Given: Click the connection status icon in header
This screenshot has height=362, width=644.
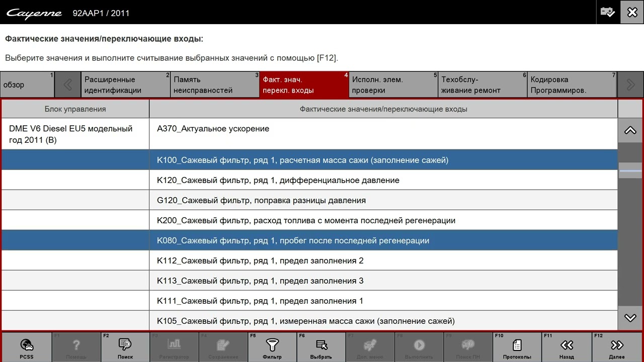Looking at the screenshot, I should (608, 12).
